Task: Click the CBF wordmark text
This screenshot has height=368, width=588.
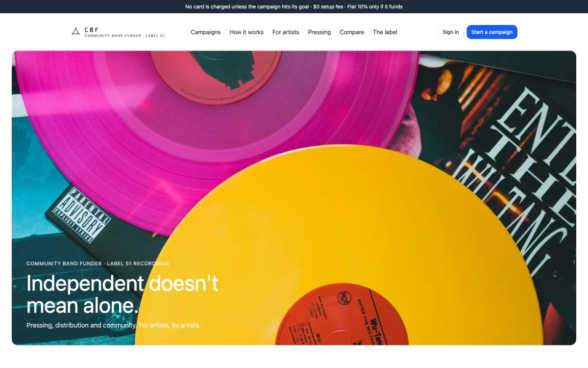Action: (x=92, y=30)
